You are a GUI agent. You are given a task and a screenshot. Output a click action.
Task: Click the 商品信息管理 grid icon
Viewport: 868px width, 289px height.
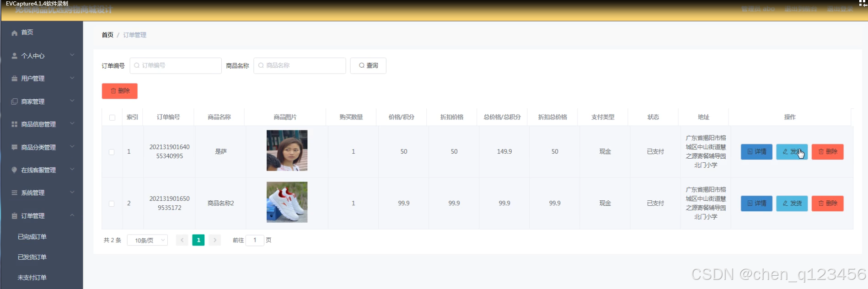(15, 124)
